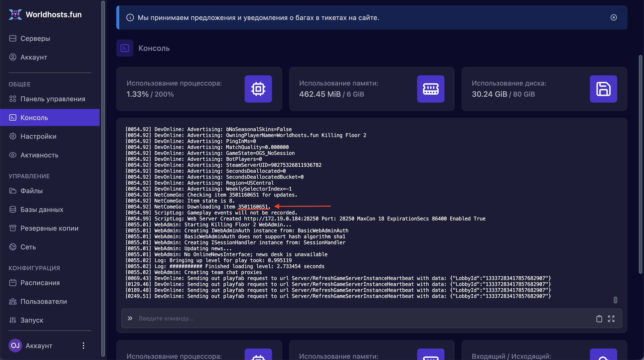Click the clipboard icon in command bar

(x=599, y=319)
